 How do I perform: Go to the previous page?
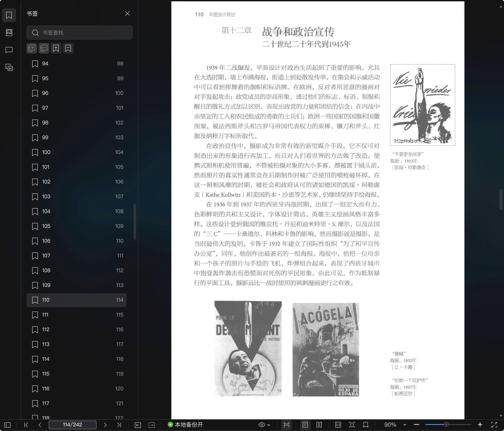point(40,425)
